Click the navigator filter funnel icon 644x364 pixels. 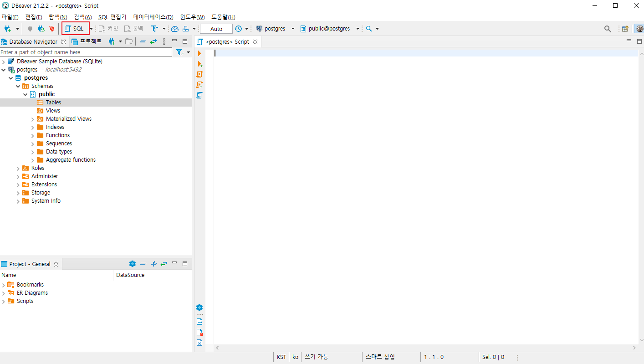click(180, 52)
